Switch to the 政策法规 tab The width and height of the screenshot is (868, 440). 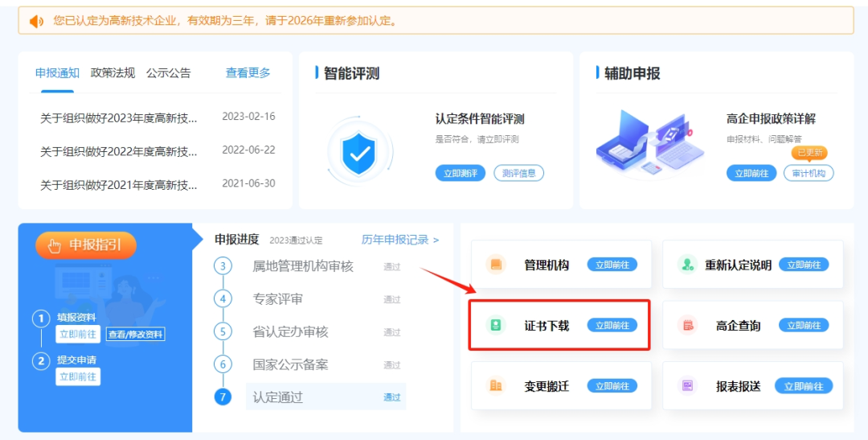[113, 73]
